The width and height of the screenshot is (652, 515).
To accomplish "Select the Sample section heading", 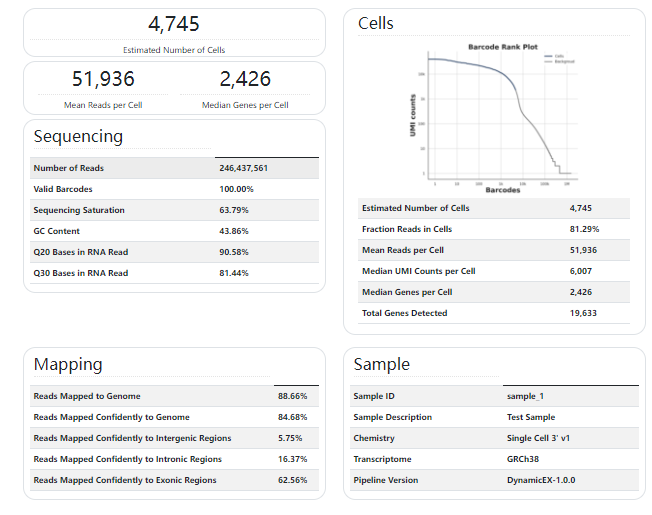I will click(381, 364).
